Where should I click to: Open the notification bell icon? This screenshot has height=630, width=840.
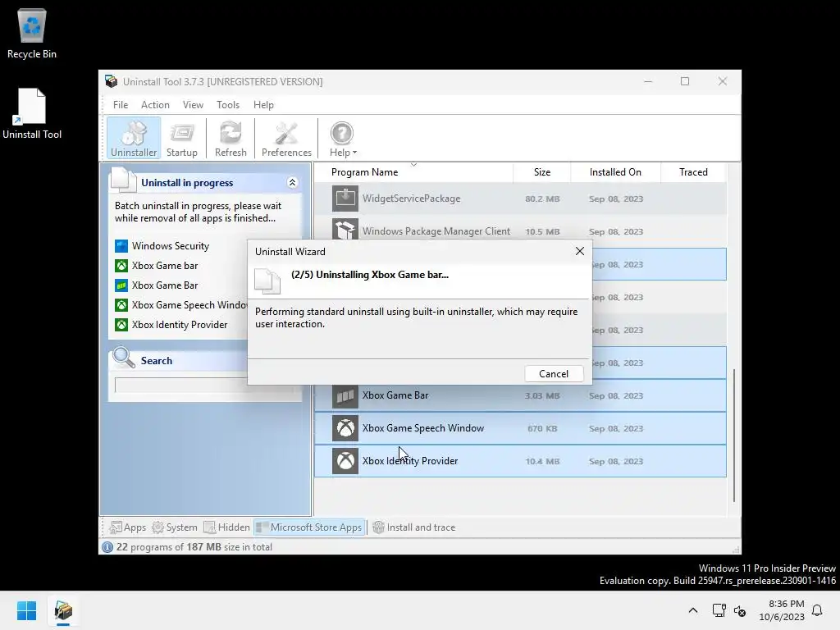pos(817,610)
